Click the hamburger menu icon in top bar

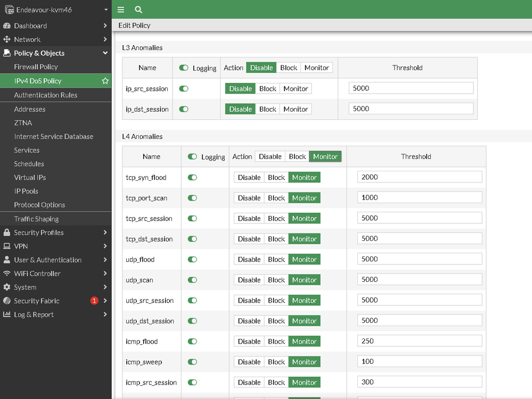click(x=121, y=10)
